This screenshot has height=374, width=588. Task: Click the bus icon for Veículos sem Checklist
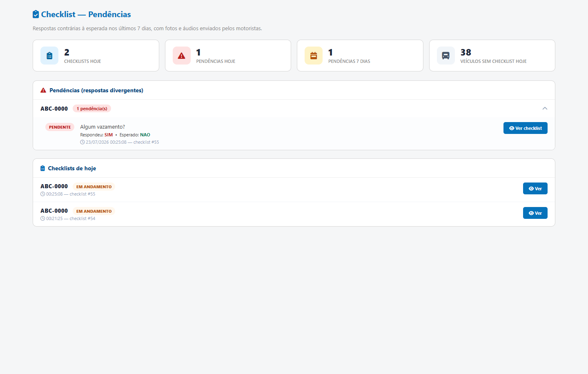(446, 56)
